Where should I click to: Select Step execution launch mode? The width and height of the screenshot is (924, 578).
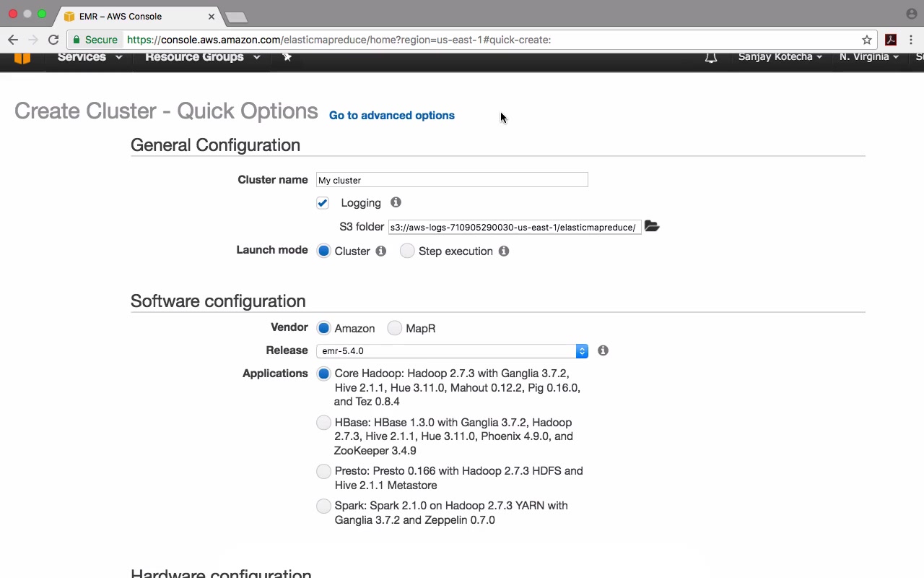tap(407, 251)
